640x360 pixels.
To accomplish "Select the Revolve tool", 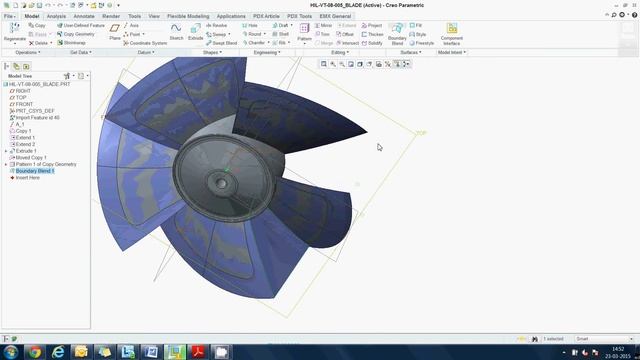I will tap(216, 25).
